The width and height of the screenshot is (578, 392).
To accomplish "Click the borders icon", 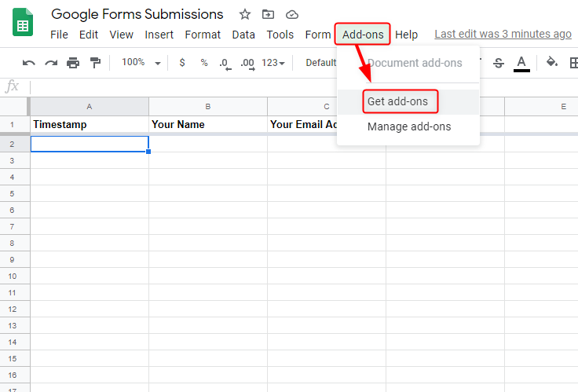I will pos(573,63).
